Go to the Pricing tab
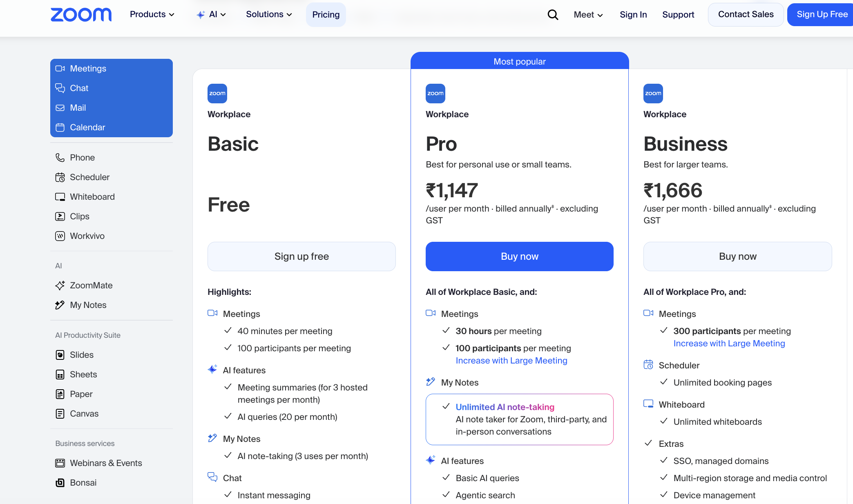 (326, 15)
